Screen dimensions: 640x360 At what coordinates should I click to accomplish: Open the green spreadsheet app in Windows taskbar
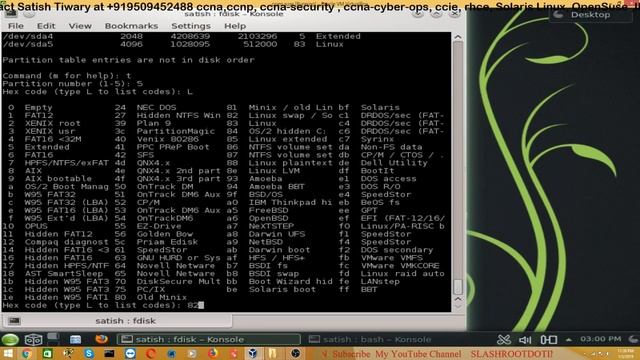47,353
